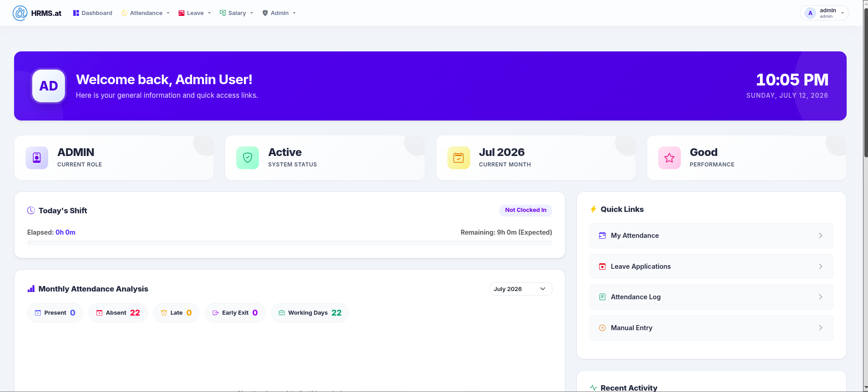Image resolution: width=868 pixels, height=392 pixels.
Task: Click the Recent Activity pulse icon
Action: [593, 388]
